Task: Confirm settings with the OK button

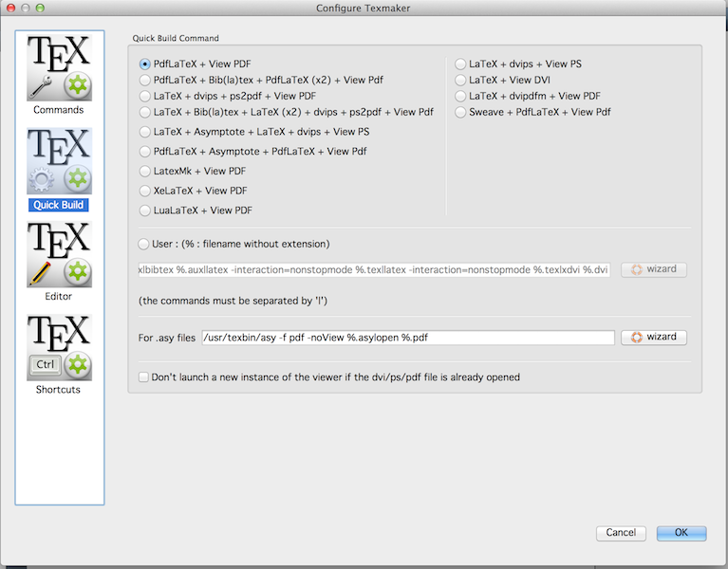Action: pos(681,533)
